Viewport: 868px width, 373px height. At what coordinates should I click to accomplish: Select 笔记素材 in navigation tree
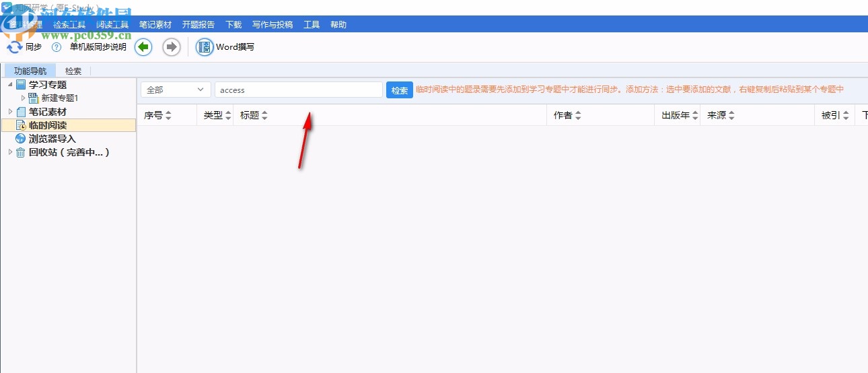(48, 112)
